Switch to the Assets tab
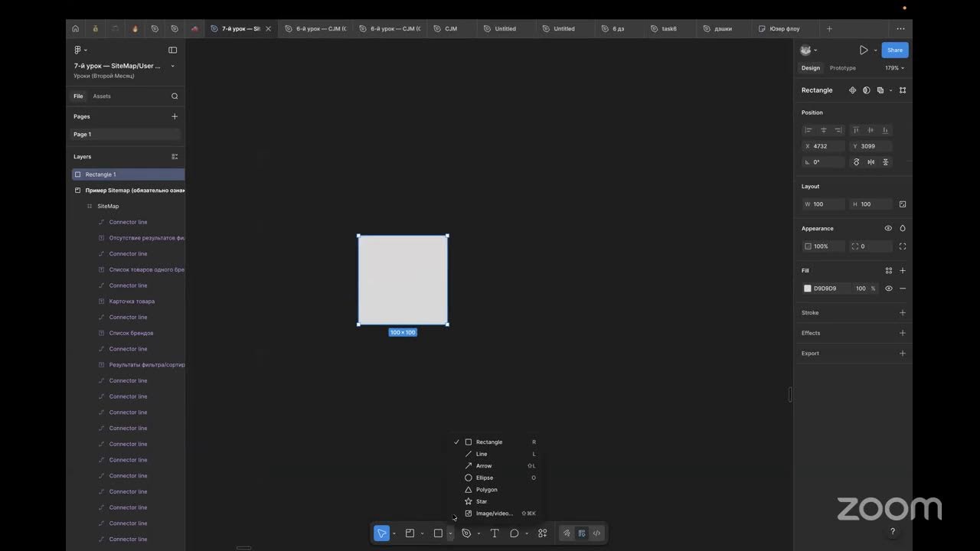This screenshot has height=551, width=980. pos(102,96)
